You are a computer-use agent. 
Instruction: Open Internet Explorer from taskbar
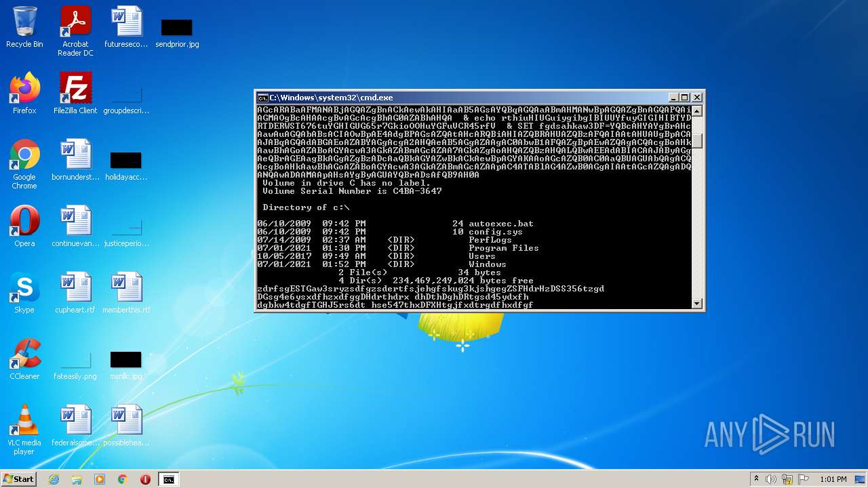click(x=54, y=479)
